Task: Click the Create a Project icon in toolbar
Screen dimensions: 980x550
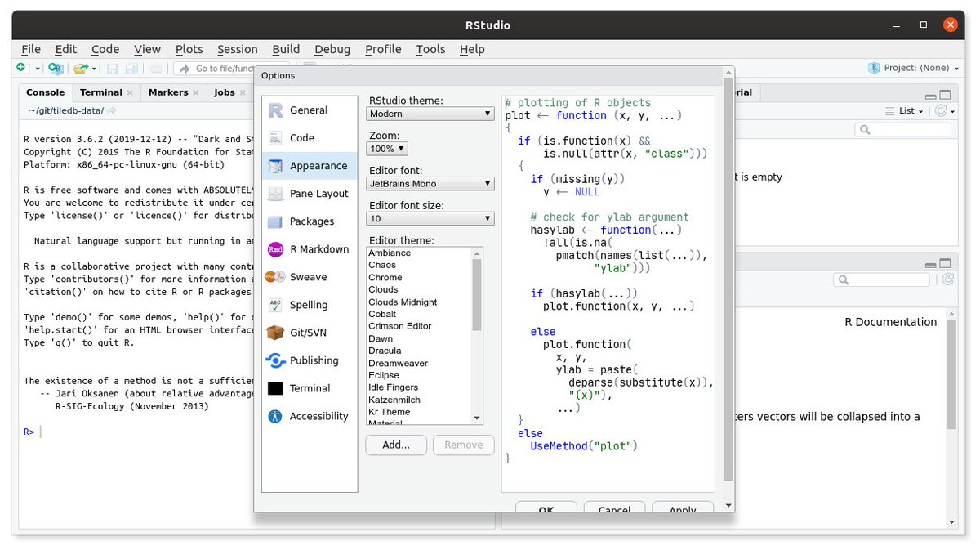Action: (x=55, y=69)
